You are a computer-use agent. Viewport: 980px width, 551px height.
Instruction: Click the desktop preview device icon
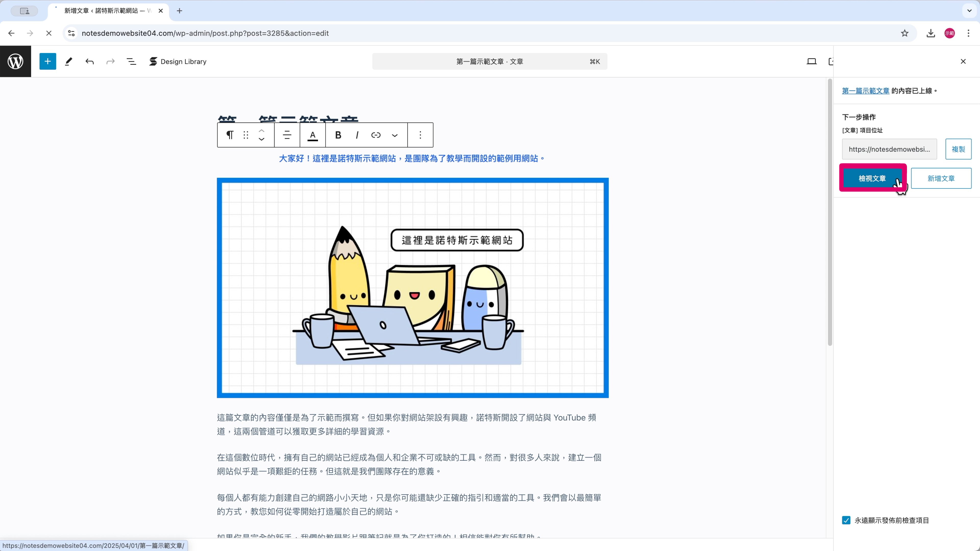click(x=812, y=61)
